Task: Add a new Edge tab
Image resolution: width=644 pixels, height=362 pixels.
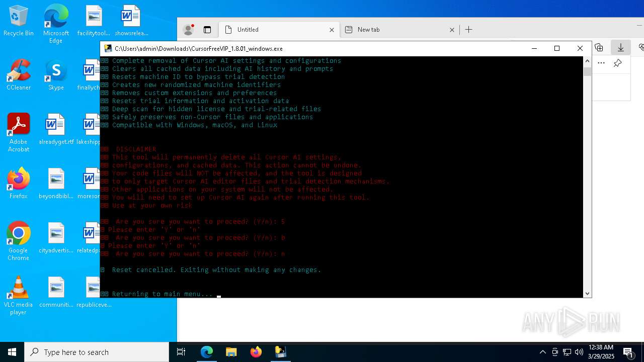Action: (x=468, y=30)
